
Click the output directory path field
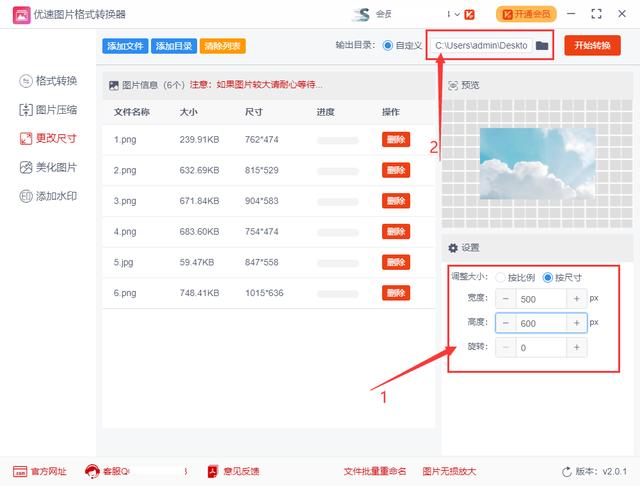coord(481,46)
